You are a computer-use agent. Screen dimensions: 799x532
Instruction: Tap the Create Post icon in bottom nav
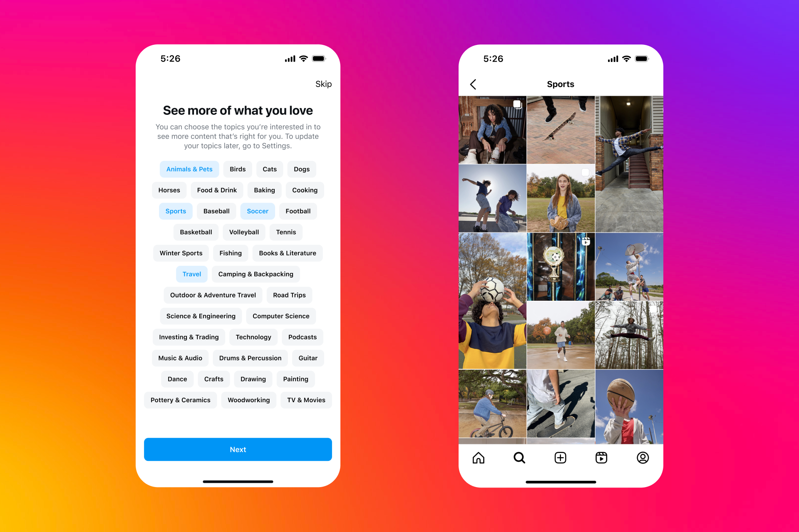[x=561, y=457]
